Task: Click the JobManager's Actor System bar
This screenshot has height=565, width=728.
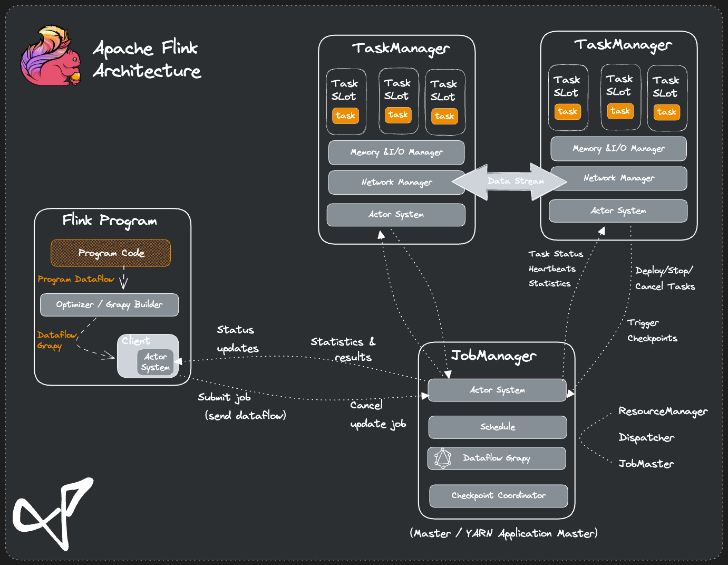Action: 497,390
